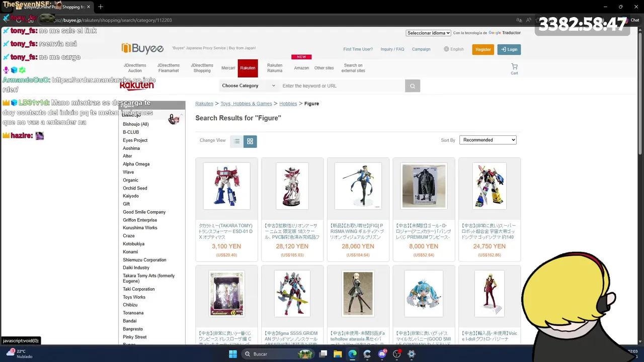
Task: Open the new browser tab plus button
Action: pyautogui.click(x=100, y=7)
